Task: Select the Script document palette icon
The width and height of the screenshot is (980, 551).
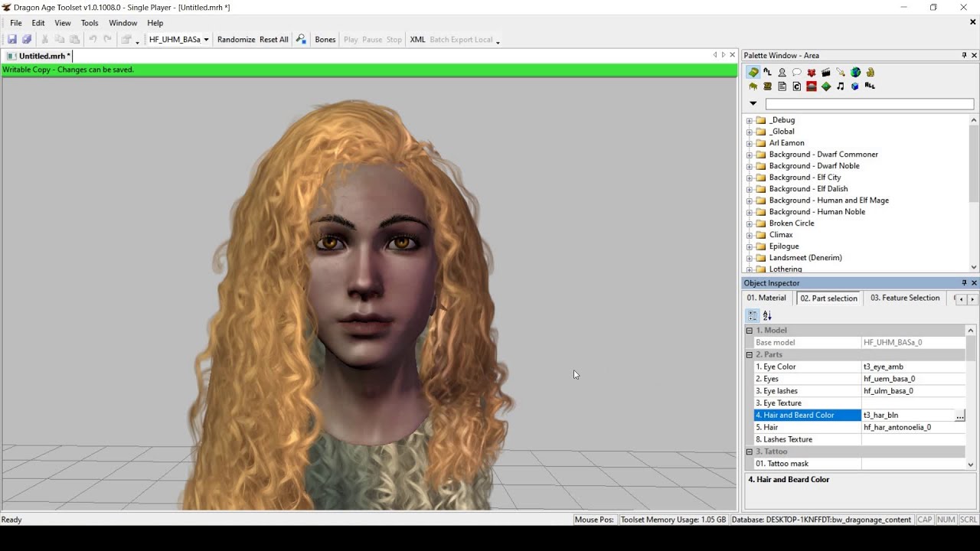Action: pyautogui.click(x=782, y=86)
